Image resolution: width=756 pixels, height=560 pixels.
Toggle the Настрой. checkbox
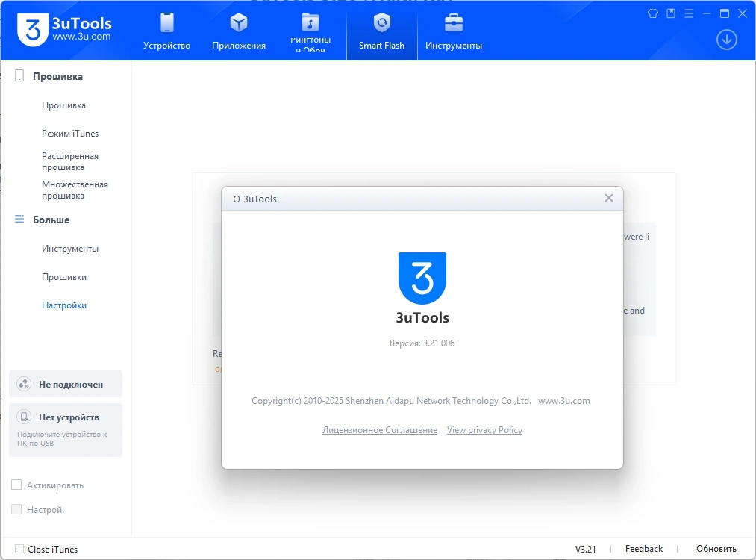16,509
